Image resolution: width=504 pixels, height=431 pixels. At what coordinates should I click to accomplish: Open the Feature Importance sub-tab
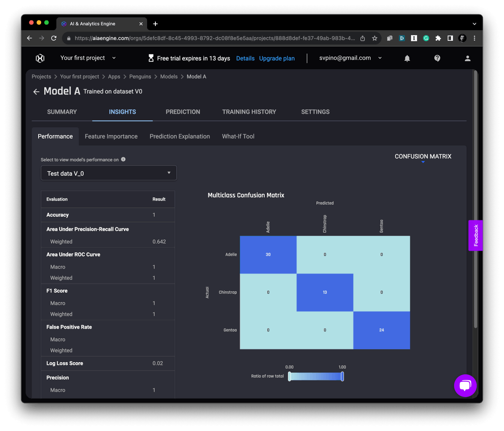point(111,136)
